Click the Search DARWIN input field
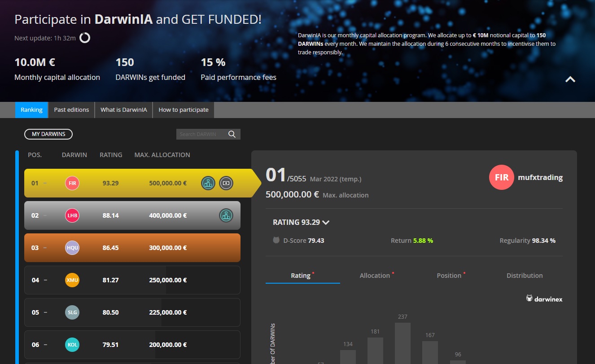Screen dimensions: 595x364 click(201, 134)
